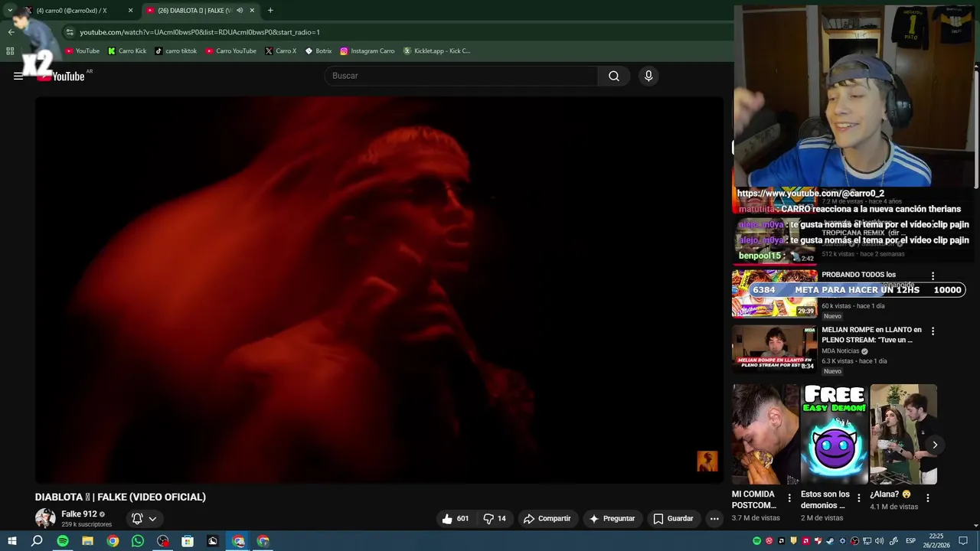Open the Carro YouTube bookmark
This screenshot has width=980, height=551.
(231, 51)
